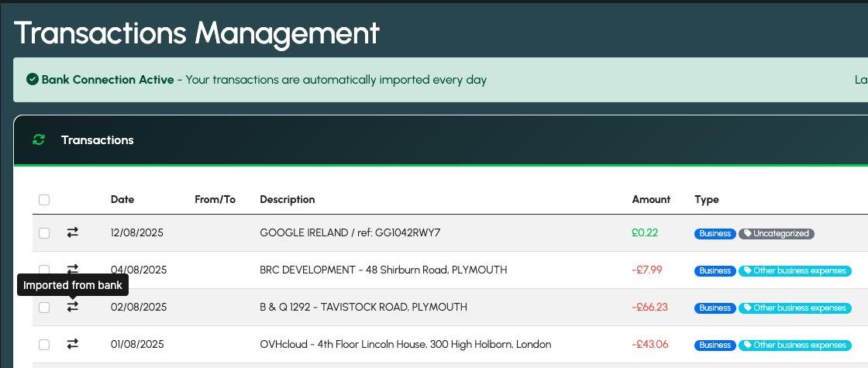Click the Description column header
868x368 pixels.
pos(288,199)
